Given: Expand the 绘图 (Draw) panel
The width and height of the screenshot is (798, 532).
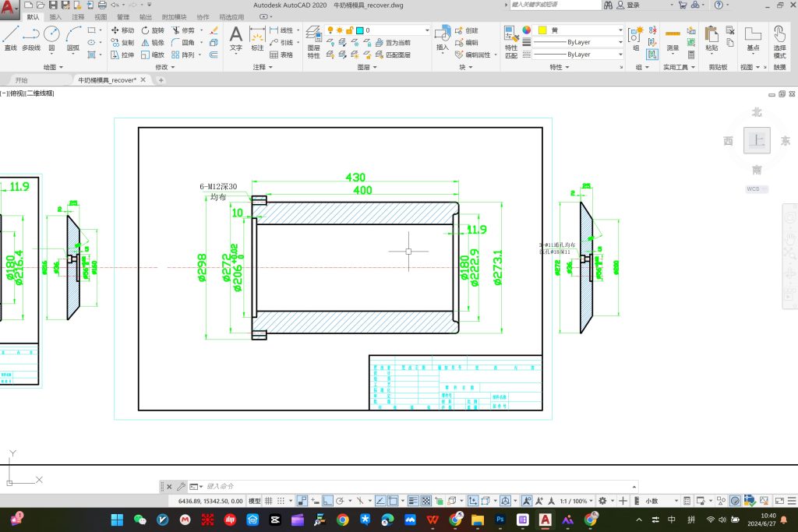Looking at the screenshot, I should point(54,67).
